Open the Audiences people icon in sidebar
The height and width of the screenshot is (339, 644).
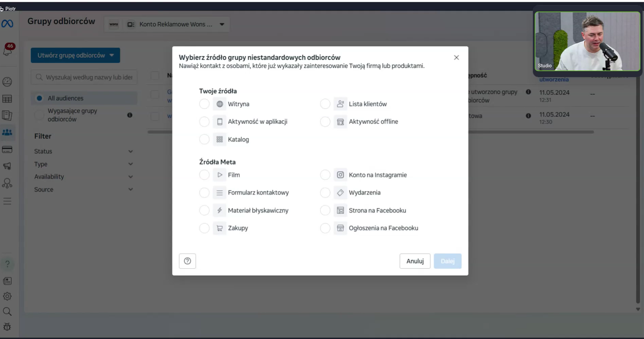point(7,132)
